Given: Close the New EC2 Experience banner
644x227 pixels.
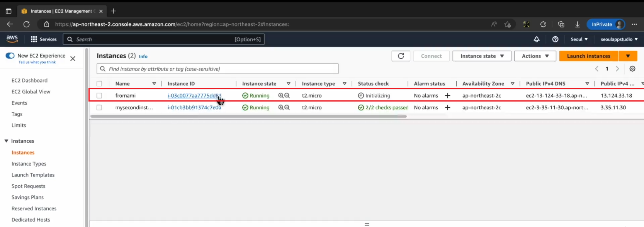Looking at the screenshot, I should (x=73, y=59).
